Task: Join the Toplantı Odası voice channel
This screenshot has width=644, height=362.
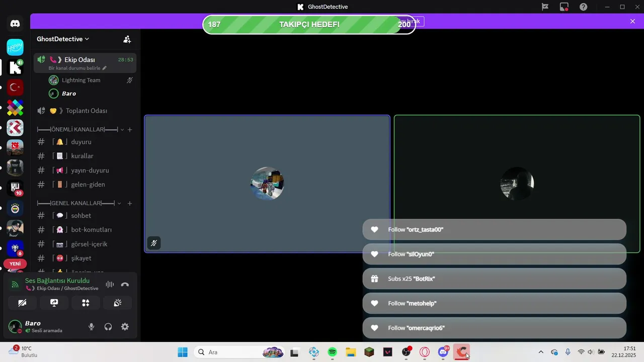Action: point(85,111)
